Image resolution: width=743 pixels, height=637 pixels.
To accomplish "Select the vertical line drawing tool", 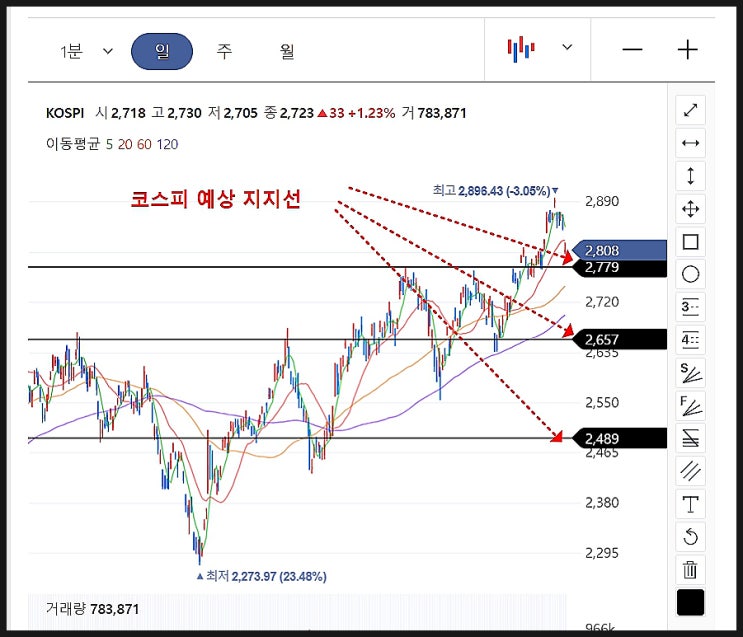I will click(x=690, y=176).
